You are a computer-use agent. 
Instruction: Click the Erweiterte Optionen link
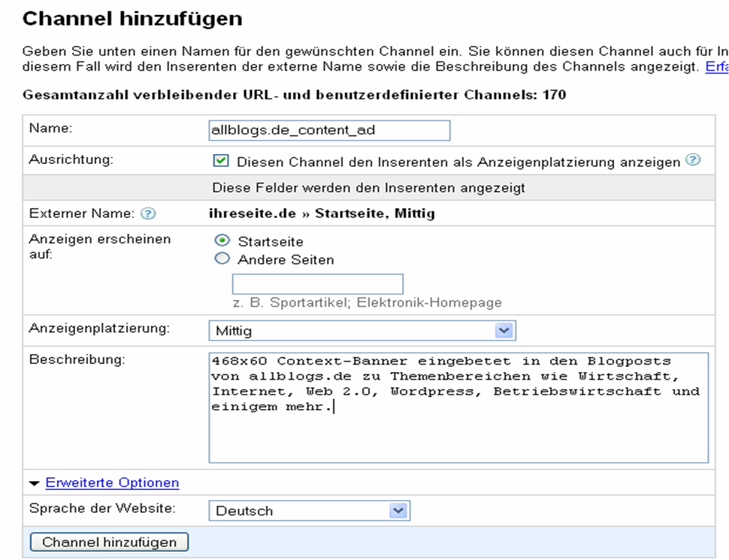112,483
